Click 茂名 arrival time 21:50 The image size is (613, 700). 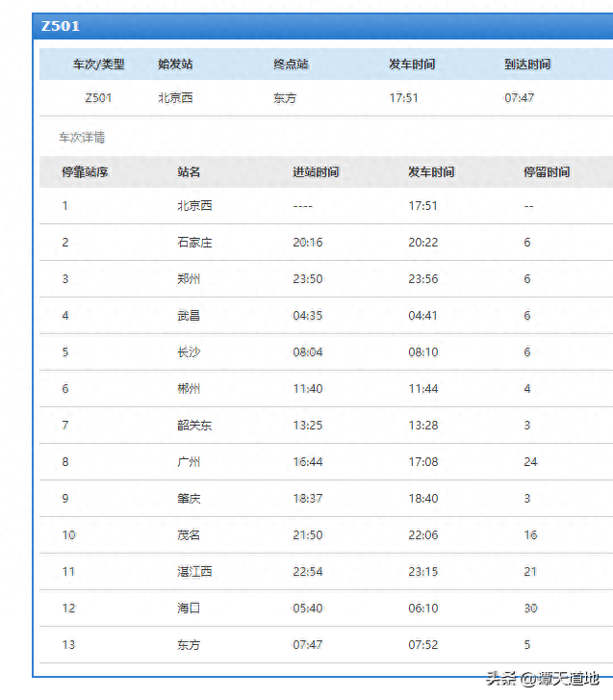(308, 535)
